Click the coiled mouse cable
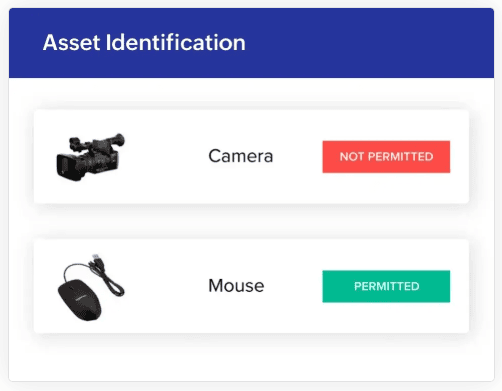This screenshot has height=391, width=502. (x=109, y=277)
